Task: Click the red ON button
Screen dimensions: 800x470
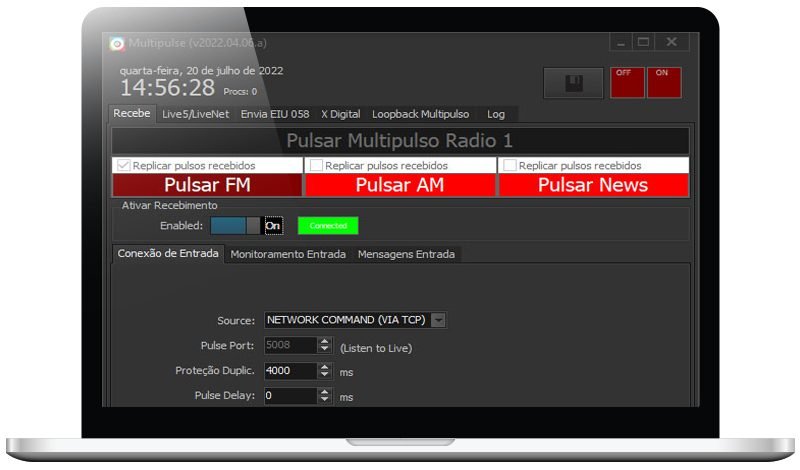Action: pyautogui.click(x=664, y=82)
